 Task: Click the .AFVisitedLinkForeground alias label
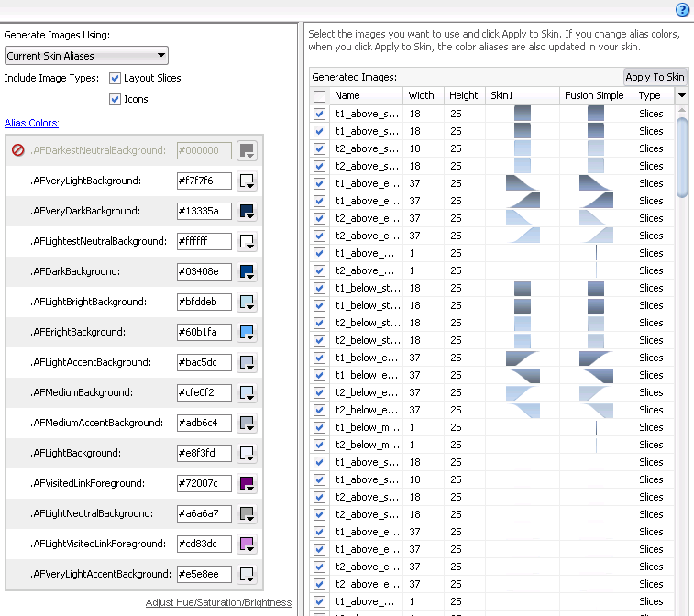pos(88,483)
